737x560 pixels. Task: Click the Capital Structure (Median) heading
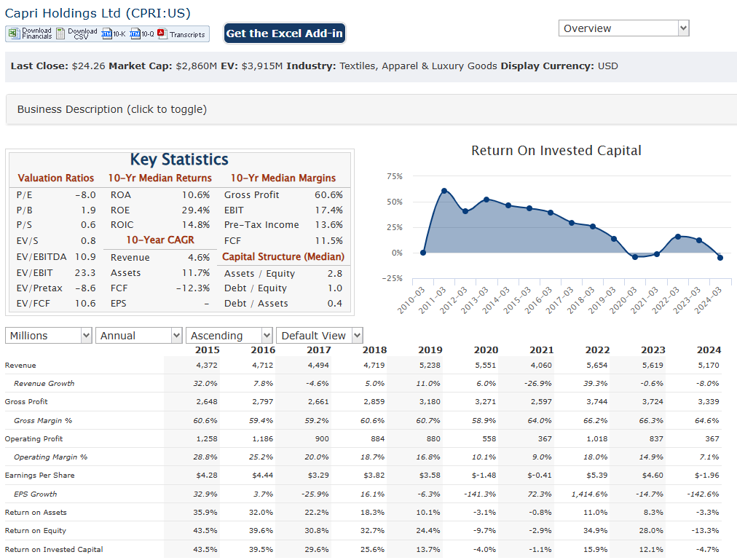tap(283, 257)
